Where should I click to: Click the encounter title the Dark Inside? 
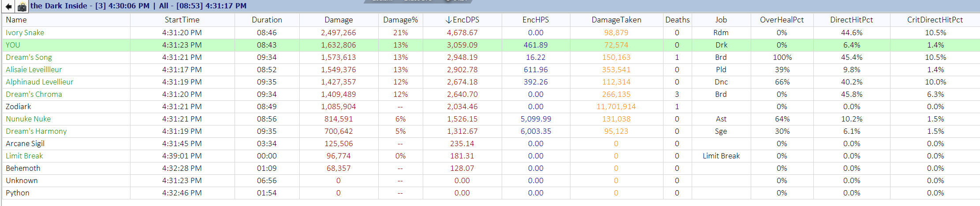pyautogui.click(x=59, y=6)
